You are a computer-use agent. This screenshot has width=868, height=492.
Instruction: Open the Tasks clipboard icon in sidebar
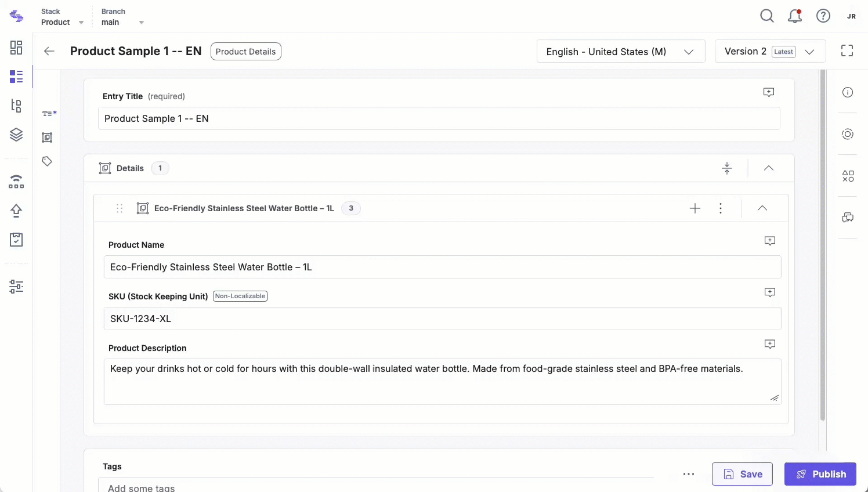pos(16,240)
